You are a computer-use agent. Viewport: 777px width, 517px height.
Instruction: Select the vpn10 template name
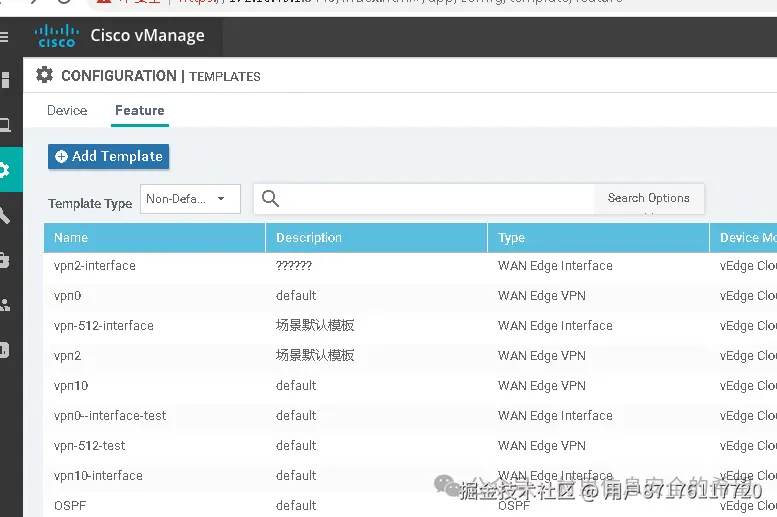71,386
